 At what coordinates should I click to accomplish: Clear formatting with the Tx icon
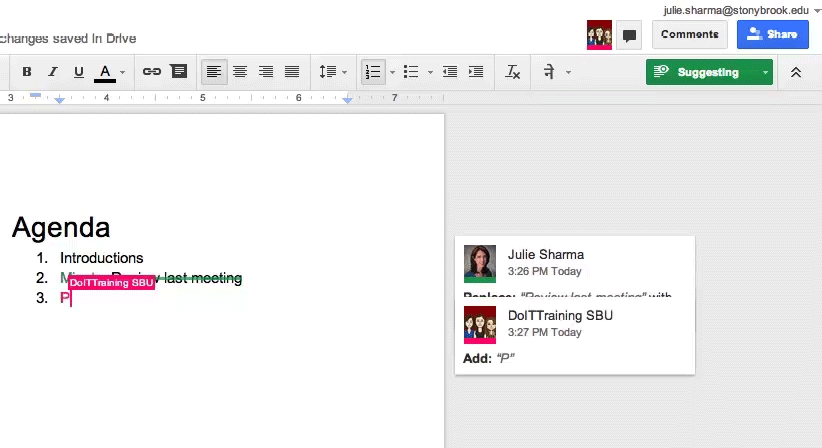512,72
